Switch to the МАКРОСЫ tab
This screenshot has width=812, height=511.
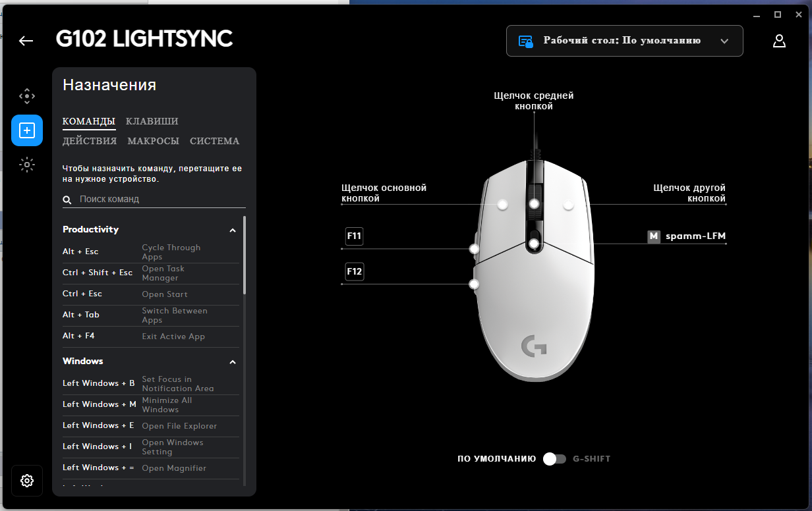click(x=154, y=142)
